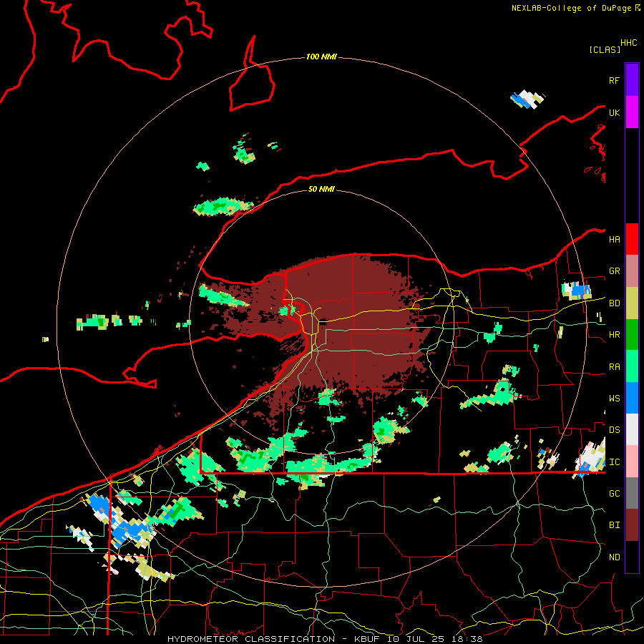The image size is (644, 644).
Task: Click the DS white legend color block
Action: coord(632,429)
